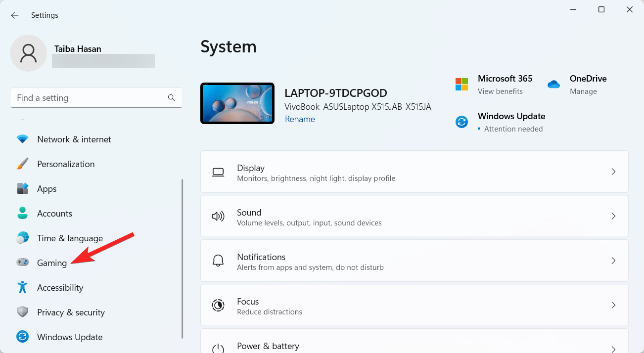Screen dimensions: 644x353
Task: Click the Find a setting search box
Action: tap(89, 98)
